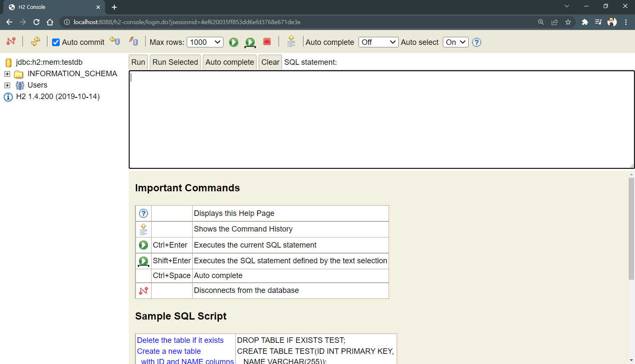Click the 'Disconnects from the database' text
The width and height of the screenshot is (635, 364).
click(246, 290)
